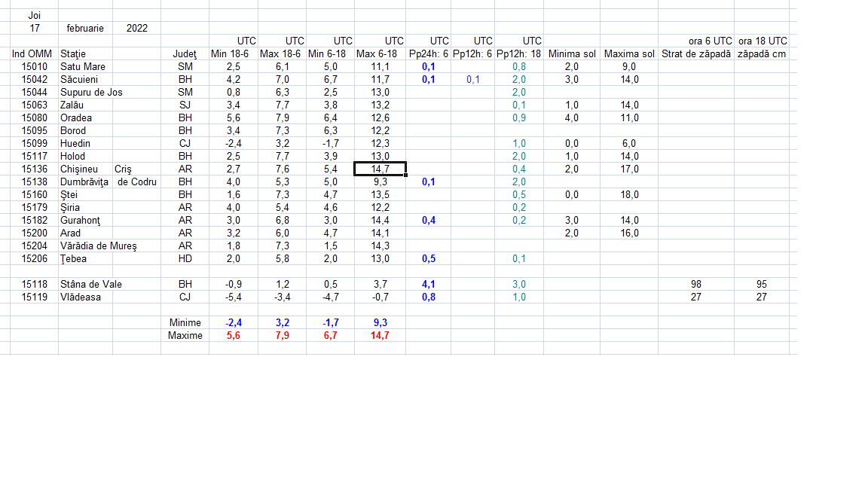
Task: Select the Pp24h: 6 header cell
Action: (x=429, y=53)
